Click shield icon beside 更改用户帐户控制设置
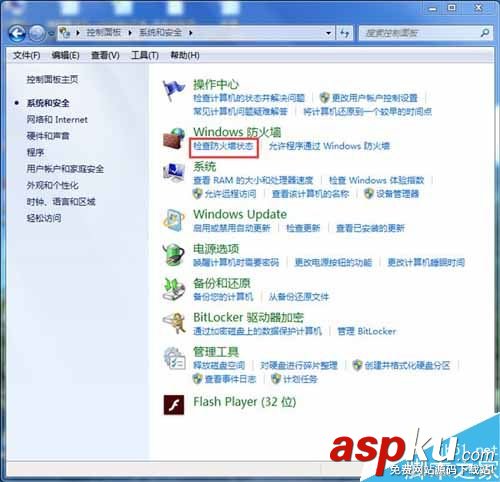The height and width of the screenshot is (482, 500). [324, 98]
